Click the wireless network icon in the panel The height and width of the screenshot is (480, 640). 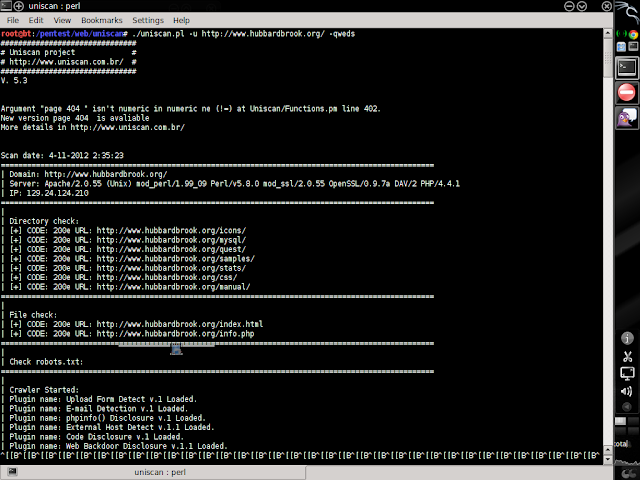point(621,34)
